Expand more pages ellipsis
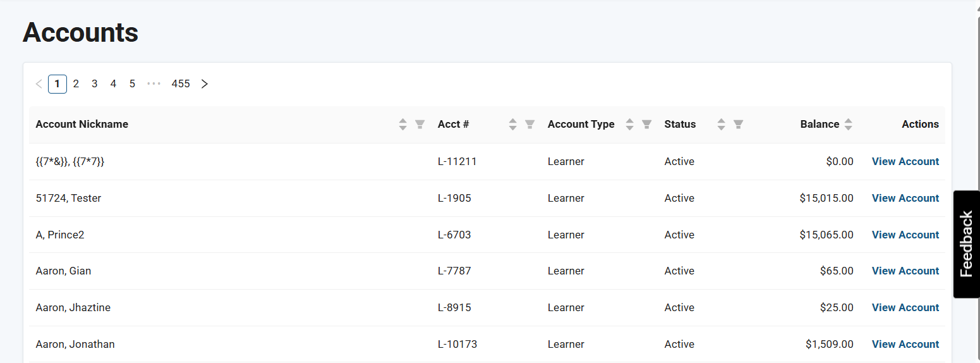The image size is (980, 363). point(154,84)
